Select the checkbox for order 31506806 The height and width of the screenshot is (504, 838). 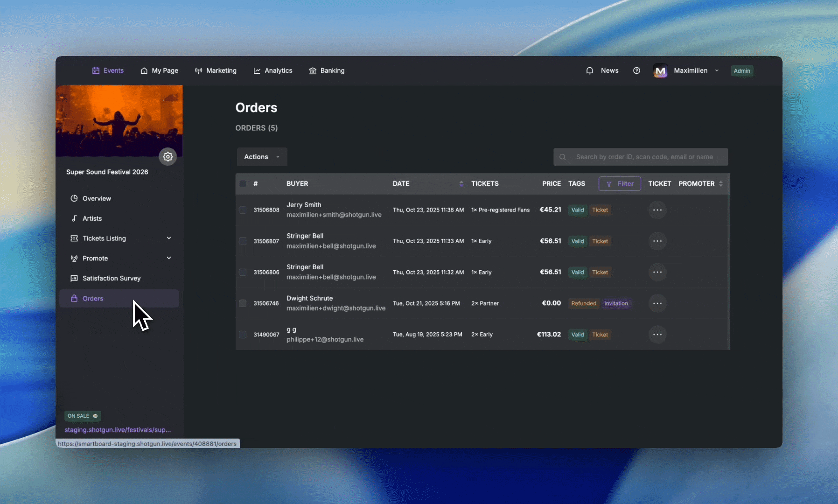tap(243, 272)
